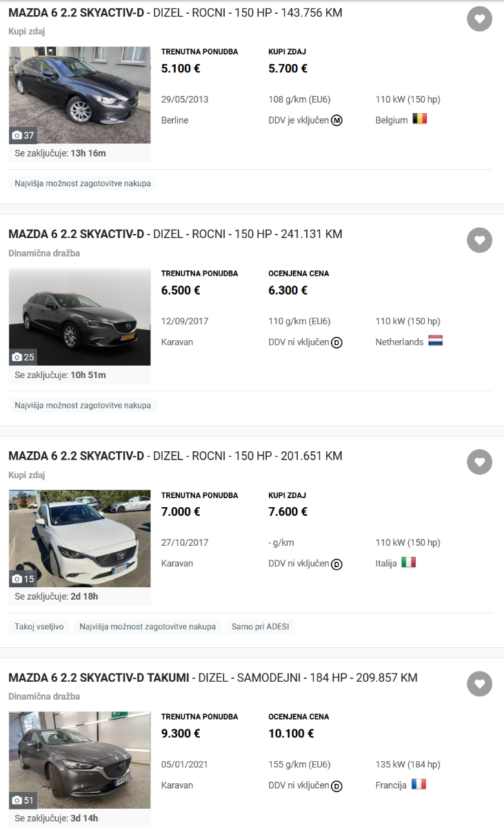Click the camera icon showing 25 photos
This screenshot has height=828, width=504.
[x=17, y=357]
